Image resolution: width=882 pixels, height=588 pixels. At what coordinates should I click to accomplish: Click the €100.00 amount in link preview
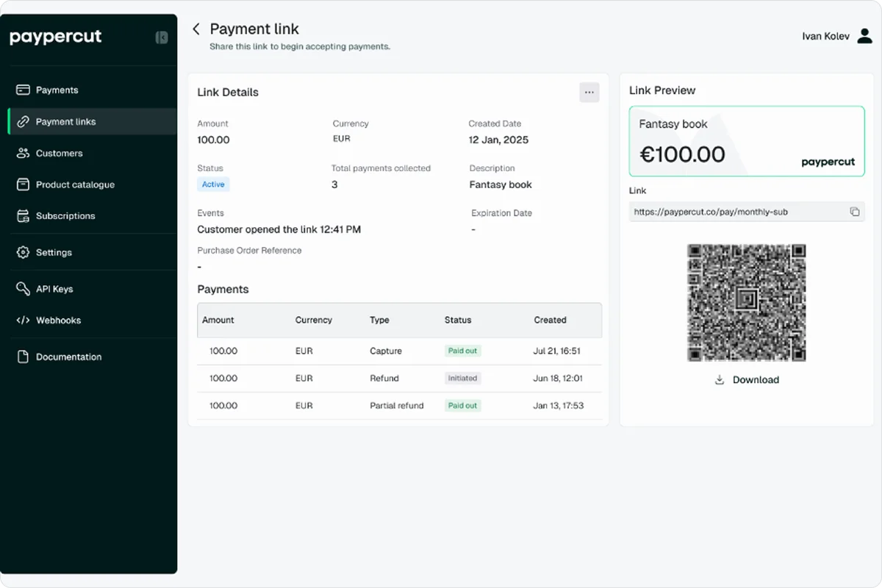pyautogui.click(x=682, y=154)
